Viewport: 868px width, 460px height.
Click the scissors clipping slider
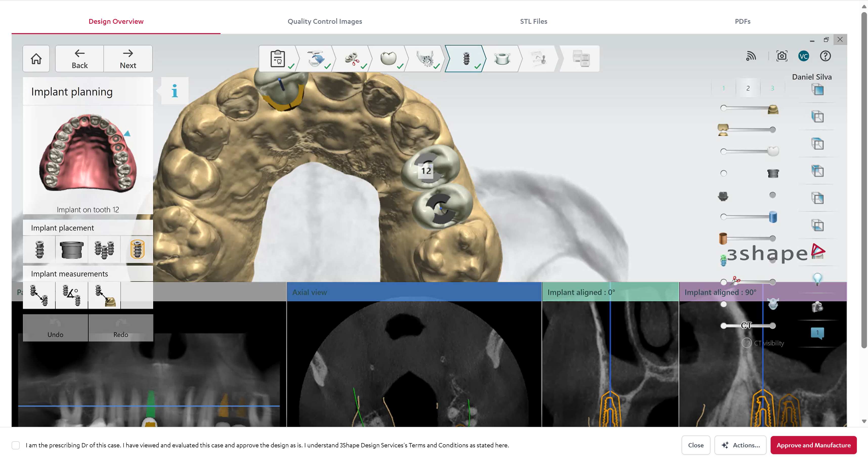click(x=748, y=282)
